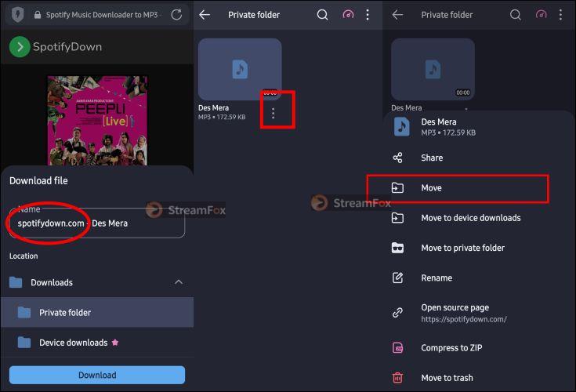Collapse the Downloads location chevron
Screen dimensions: 576x392
click(x=179, y=281)
